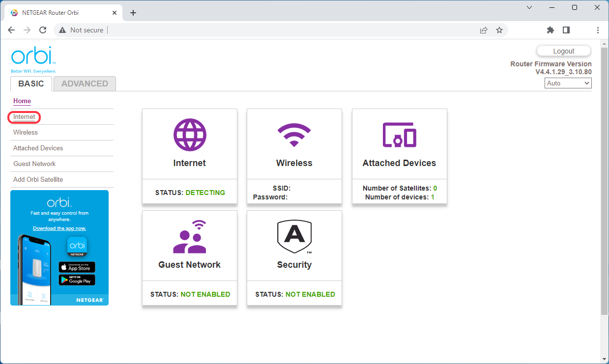Open the browser extensions puzzle icon

551,30
